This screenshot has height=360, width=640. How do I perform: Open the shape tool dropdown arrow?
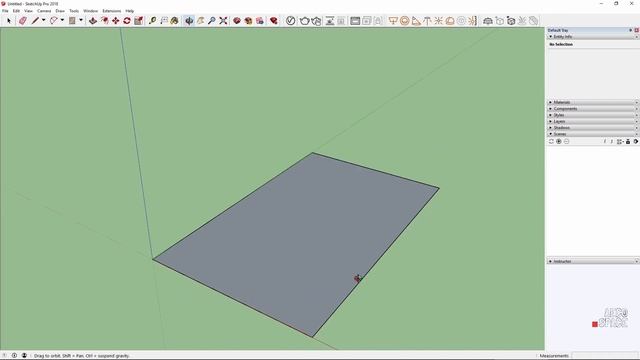click(81, 20)
